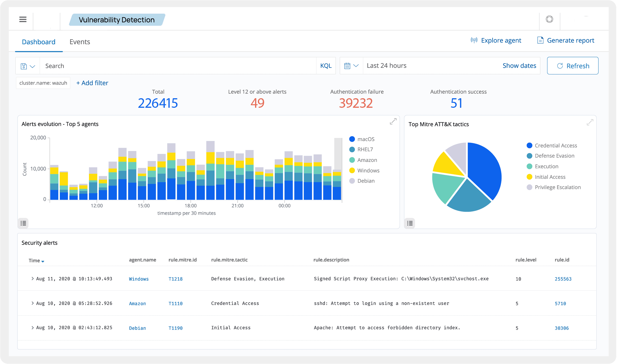The height and width of the screenshot is (364, 617).
Task: Open the date range calendar dropdown
Action: coord(351,66)
